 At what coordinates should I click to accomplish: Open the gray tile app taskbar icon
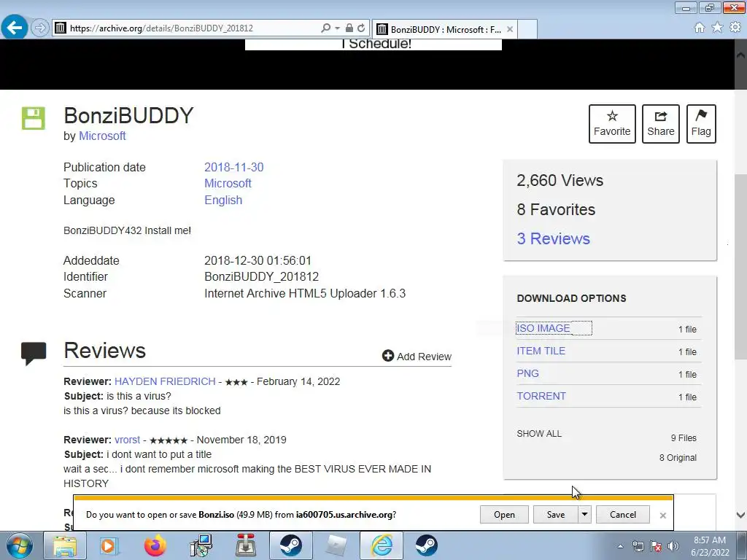pos(336,545)
